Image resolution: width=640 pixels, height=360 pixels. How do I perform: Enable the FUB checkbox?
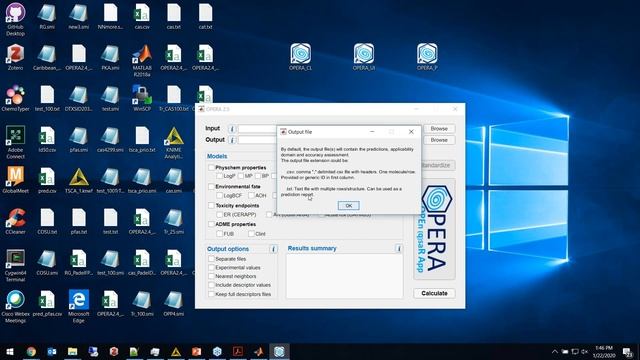(x=220, y=233)
